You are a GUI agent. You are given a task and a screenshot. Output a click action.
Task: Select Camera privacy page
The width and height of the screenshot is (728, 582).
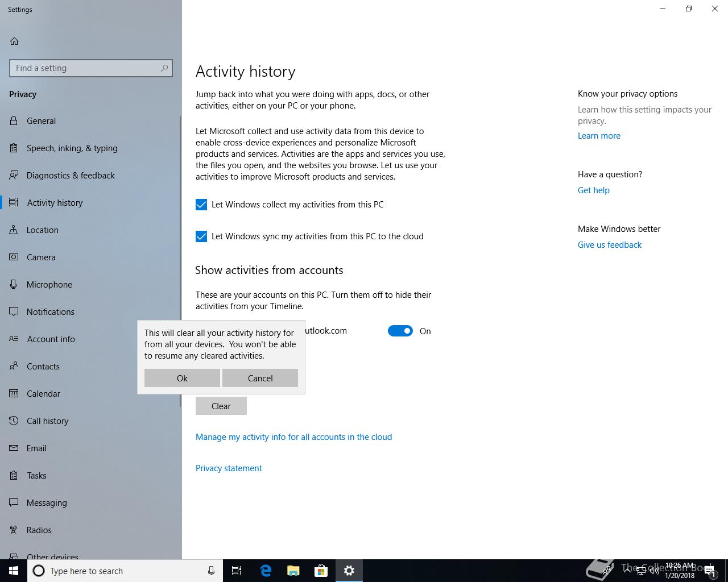(x=90, y=257)
